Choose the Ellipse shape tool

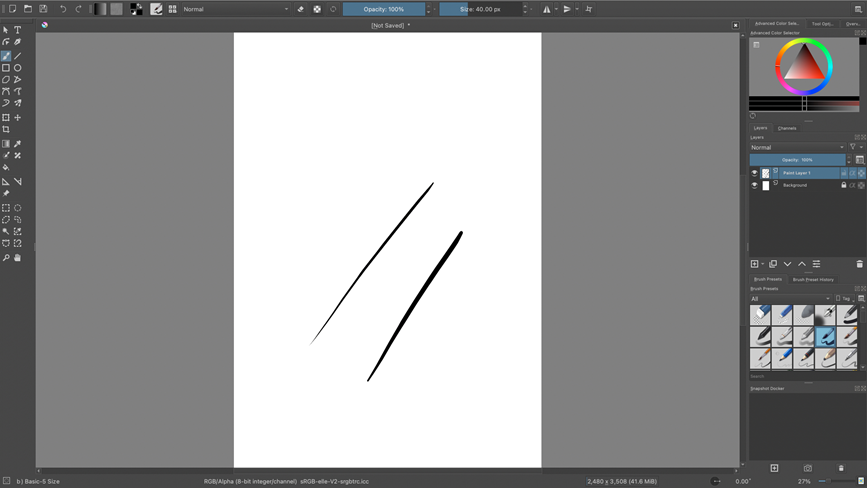pos(18,68)
